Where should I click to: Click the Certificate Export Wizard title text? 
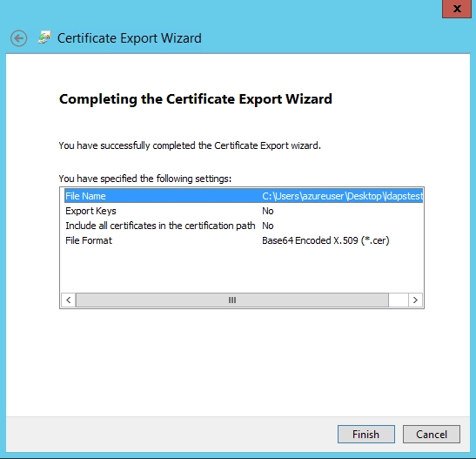130,38
